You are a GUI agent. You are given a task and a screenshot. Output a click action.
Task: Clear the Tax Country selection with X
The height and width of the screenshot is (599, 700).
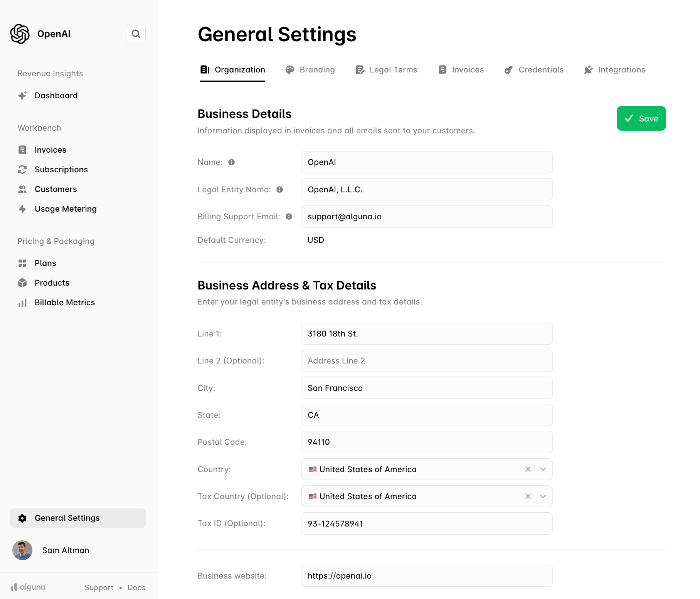coord(528,496)
